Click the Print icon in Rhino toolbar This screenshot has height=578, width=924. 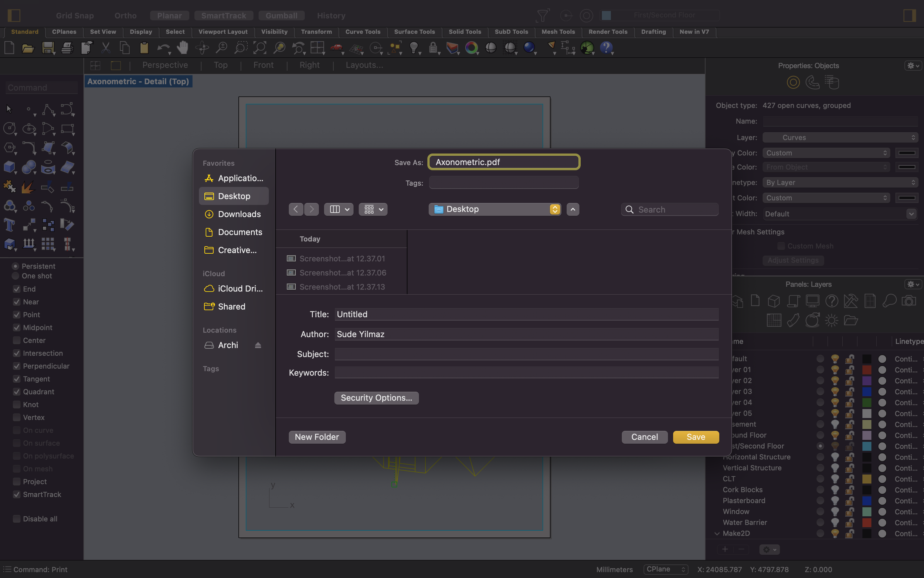[x=68, y=48]
